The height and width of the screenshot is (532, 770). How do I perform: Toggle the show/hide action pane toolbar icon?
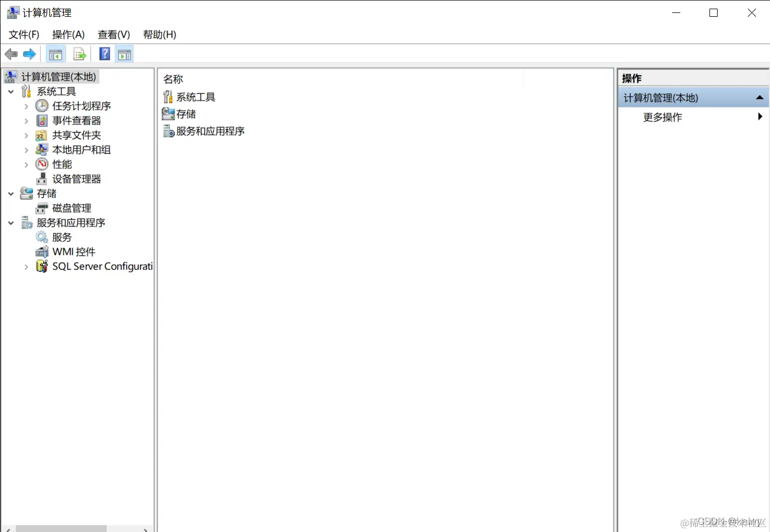[x=125, y=54]
